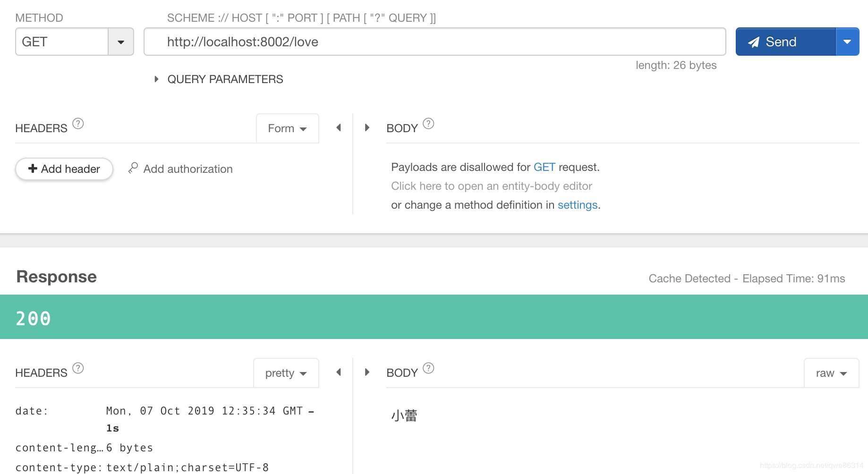Image resolution: width=868 pixels, height=474 pixels.
Task: Click the help icon beside request BODY
Action: [x=428, y=124]
